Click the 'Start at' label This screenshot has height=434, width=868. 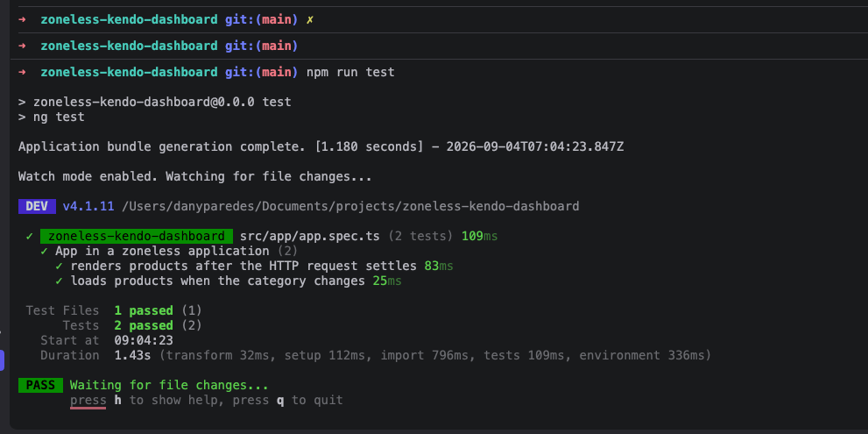(x=70, y=340)
